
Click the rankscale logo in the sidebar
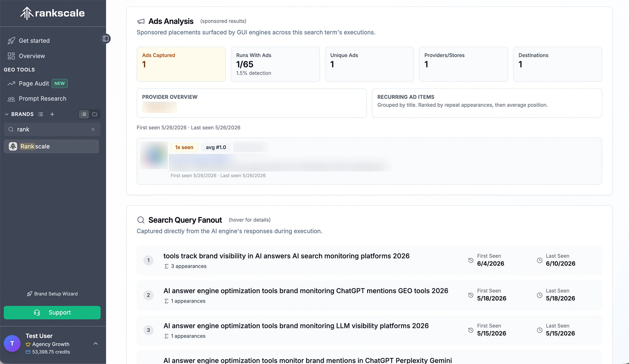(52, 13)
